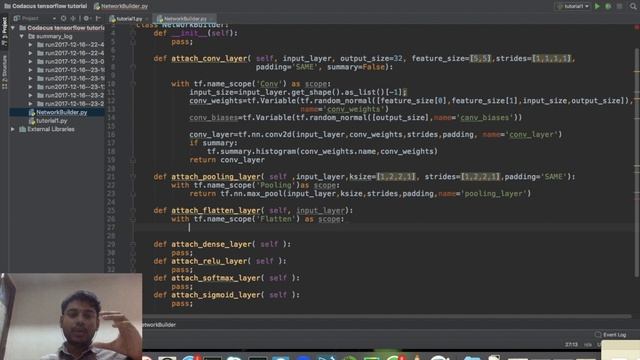Viewport: 640px width, 360px height.
Task: Click the grey Stop process icon
Action: (x=620, y=6)
